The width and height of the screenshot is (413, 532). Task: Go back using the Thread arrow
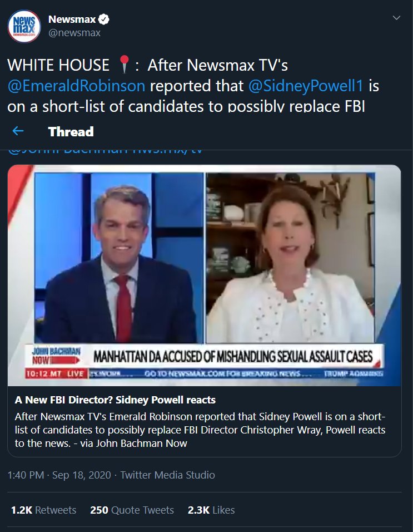18,131
